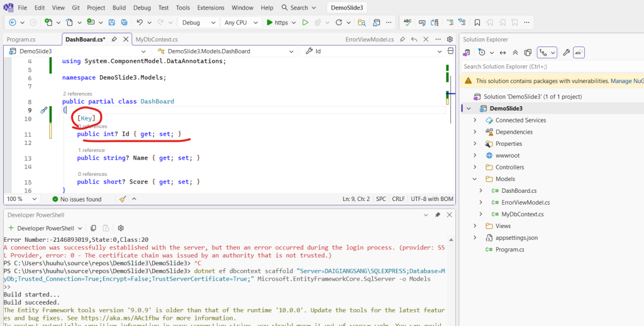Image resolution: width=644 pixels, height=326 pixels.
Task: Click Collapse All in Solution Explorer toolbar
Action: pos(515,52)
